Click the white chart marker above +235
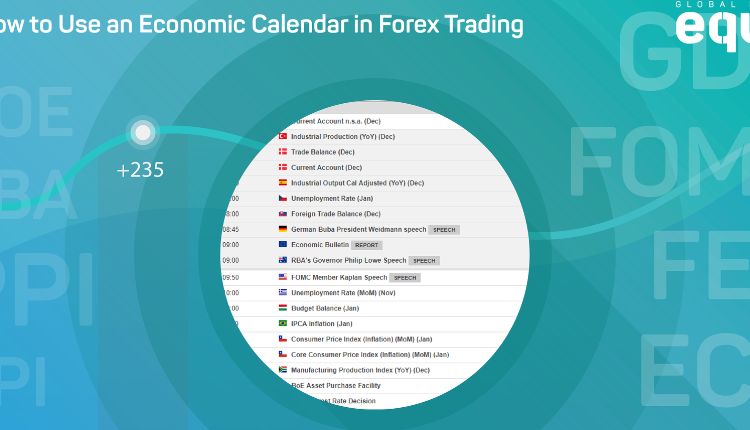Screen dimensions: 750x430 point(143,131)
